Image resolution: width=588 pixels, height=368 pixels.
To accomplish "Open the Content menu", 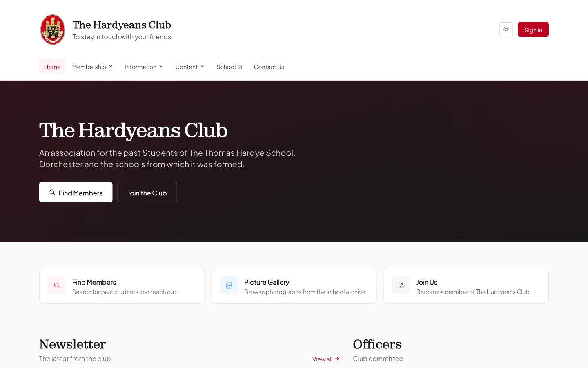I will click(189, 67).
